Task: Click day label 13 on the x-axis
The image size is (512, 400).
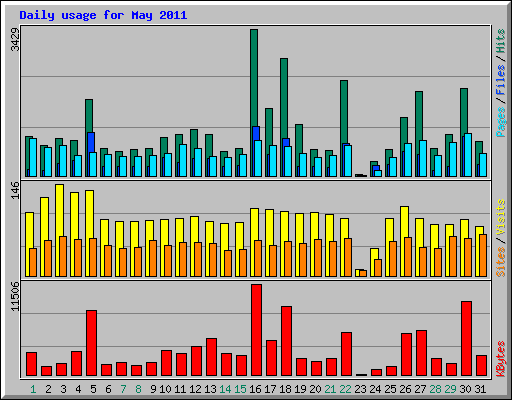Action: pos(210,389)
